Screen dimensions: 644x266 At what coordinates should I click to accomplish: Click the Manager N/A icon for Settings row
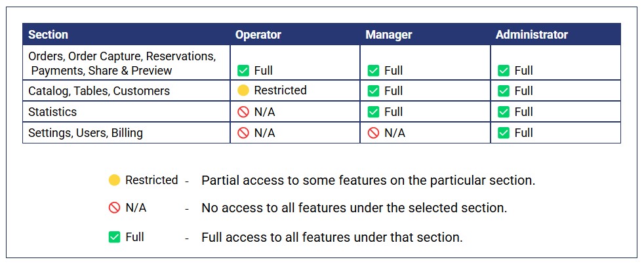tap(373, 133)
